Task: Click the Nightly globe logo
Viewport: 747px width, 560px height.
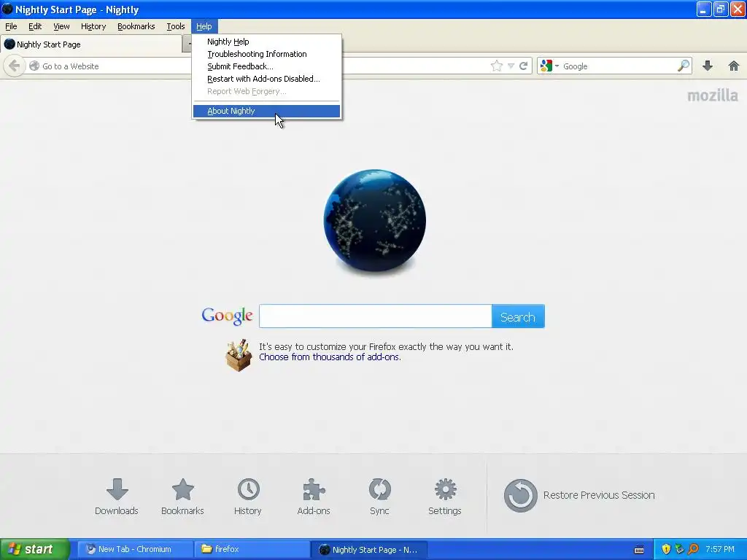Action: tap(374, 220)
